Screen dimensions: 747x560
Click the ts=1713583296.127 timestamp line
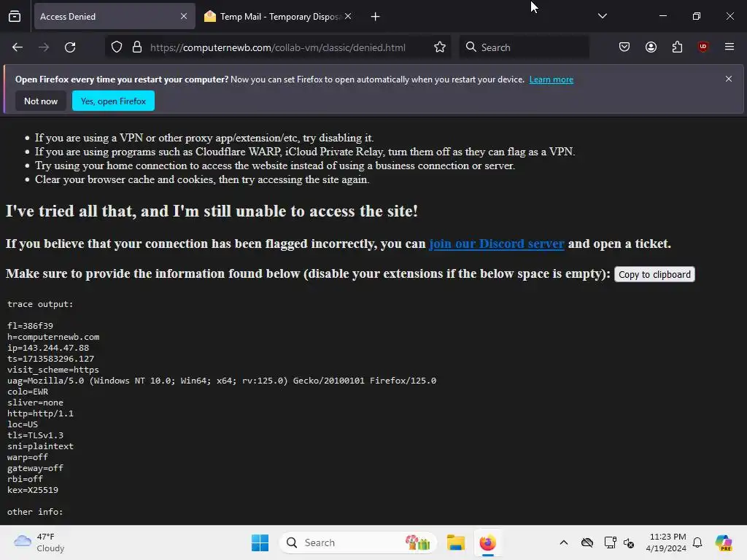coord(50,359)
